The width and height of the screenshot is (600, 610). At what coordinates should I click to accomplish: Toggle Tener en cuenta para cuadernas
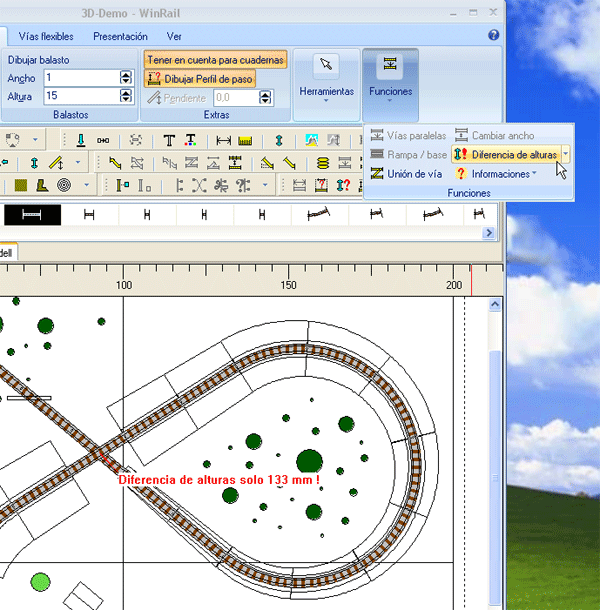[216, 60]
